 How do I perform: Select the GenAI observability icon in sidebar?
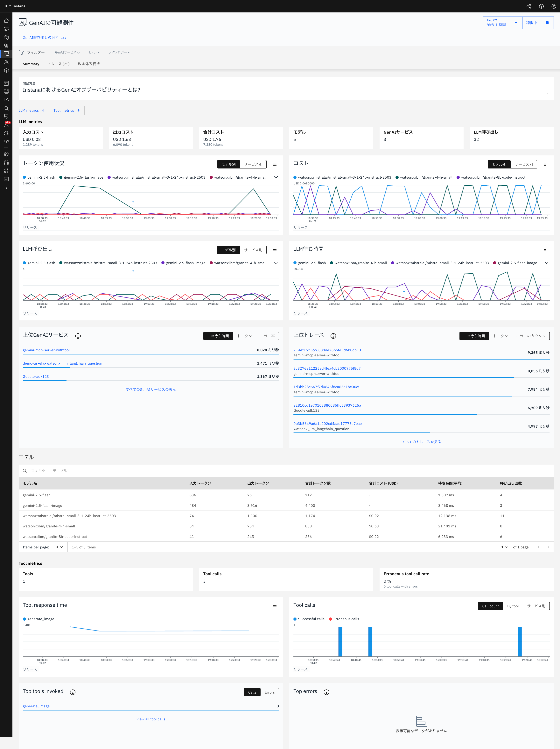[6, 54]
